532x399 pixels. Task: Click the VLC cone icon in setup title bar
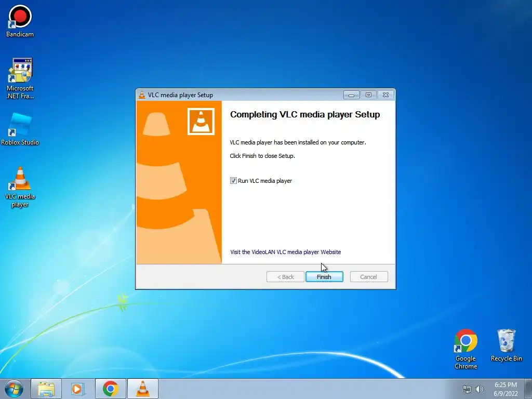point(142,95)
